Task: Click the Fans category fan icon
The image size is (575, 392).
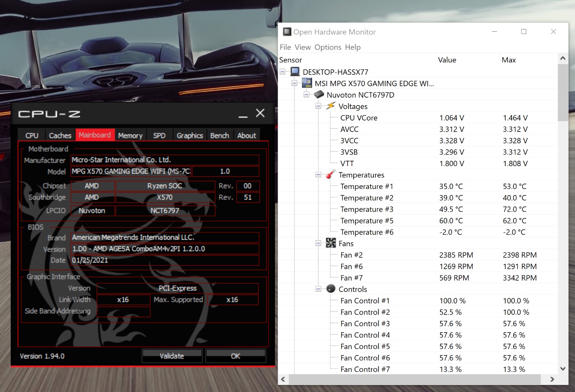Action: click(x=330, y=243)
